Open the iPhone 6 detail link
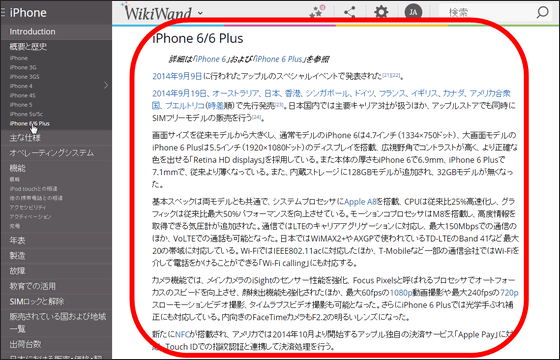The image size is (560, 360). coord(211,59)
